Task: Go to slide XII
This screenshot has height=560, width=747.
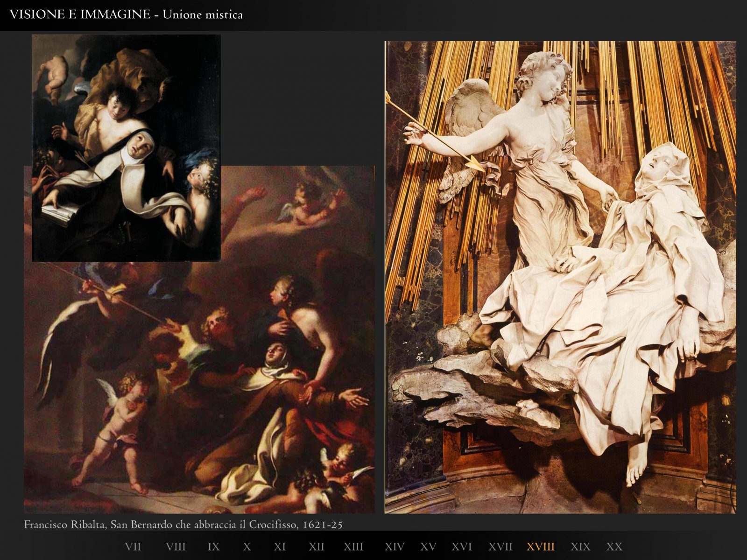Action: point(317,546)
